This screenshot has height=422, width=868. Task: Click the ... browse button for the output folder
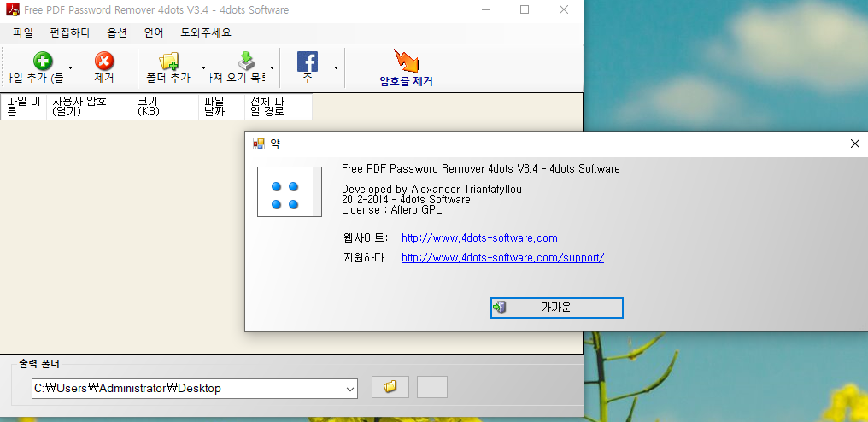[431, 387]
